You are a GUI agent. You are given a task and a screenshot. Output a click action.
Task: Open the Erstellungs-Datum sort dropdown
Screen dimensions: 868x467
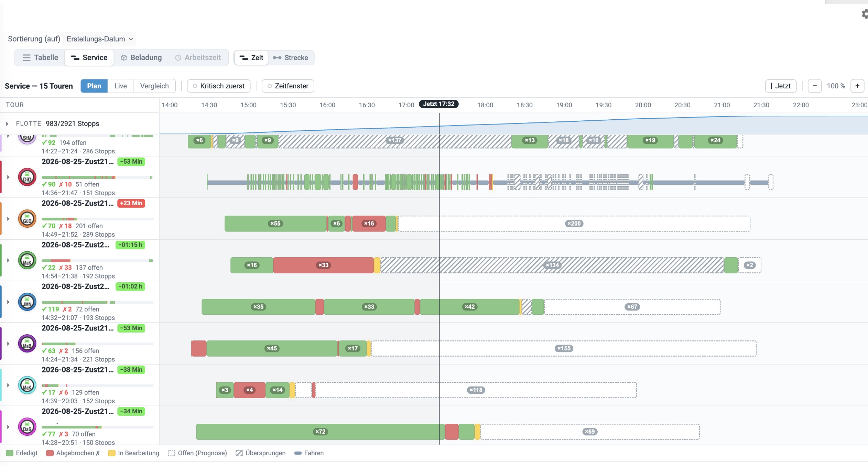pos(99,39)
